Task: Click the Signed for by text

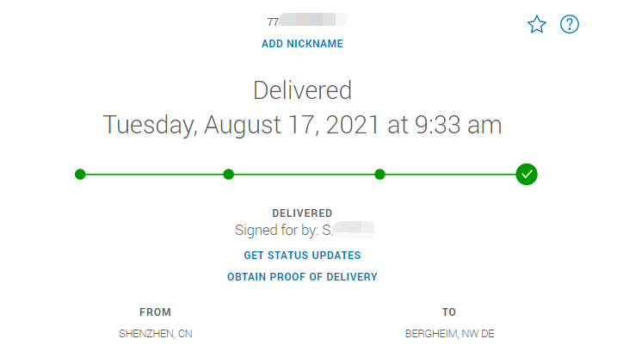Action: pos(305,230)
